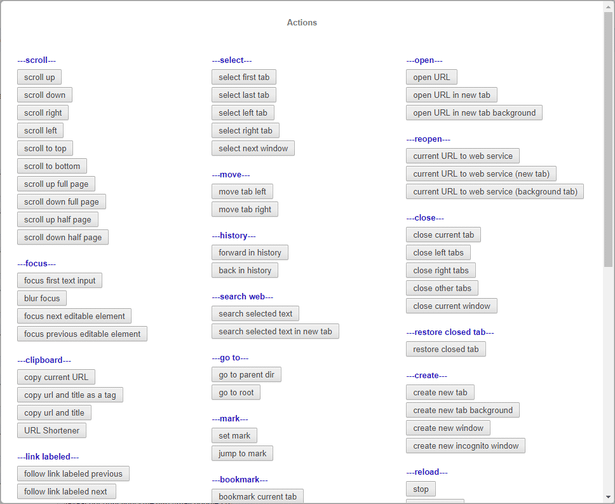Screen dimensions: 615x504
Task: Select "search selected text in new tab"
Action: click(276, 331)
